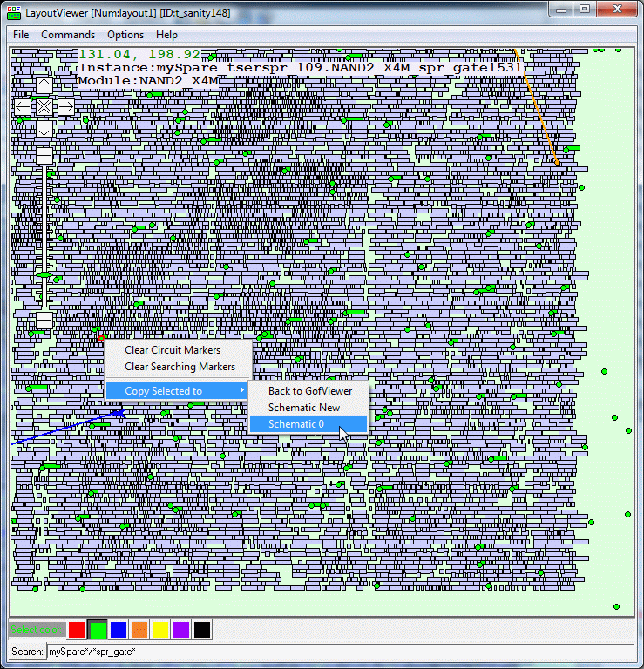The height and width of the screenshot is (669, 644).
Task: Open the Help menu
Action: (166, 35)
